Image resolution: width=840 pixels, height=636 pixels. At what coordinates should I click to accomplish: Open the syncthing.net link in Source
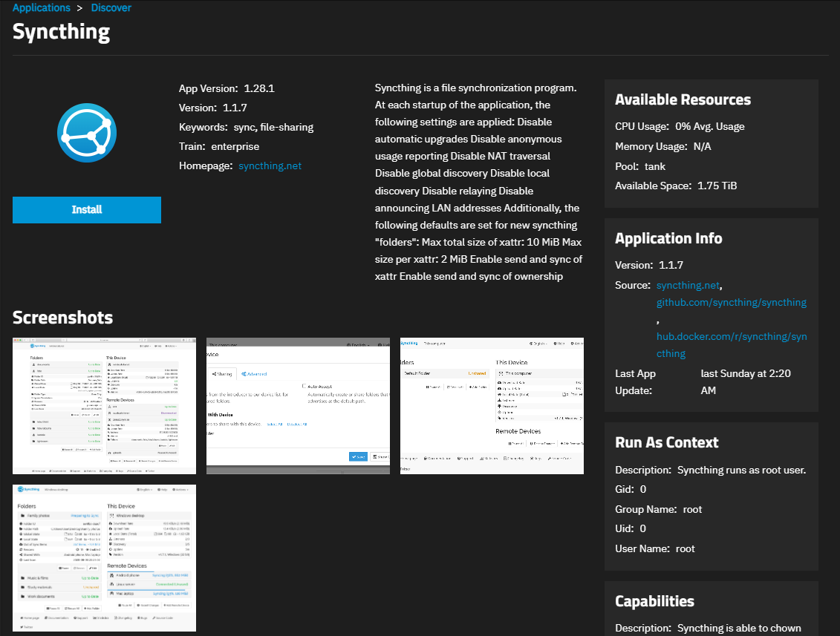688,285
